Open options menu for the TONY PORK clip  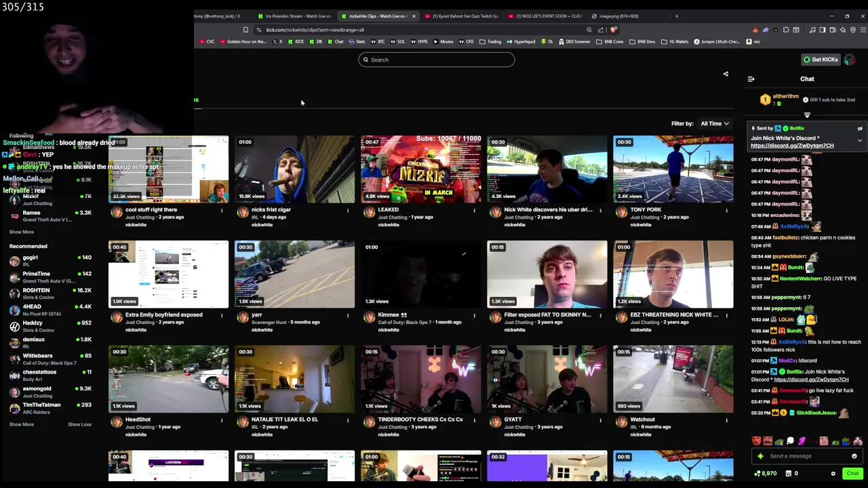click(x=726, y=210)
